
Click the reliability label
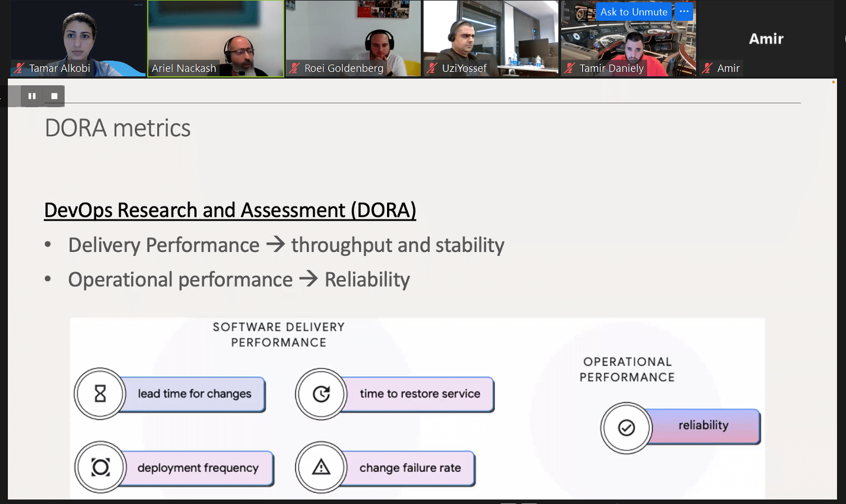703,425
